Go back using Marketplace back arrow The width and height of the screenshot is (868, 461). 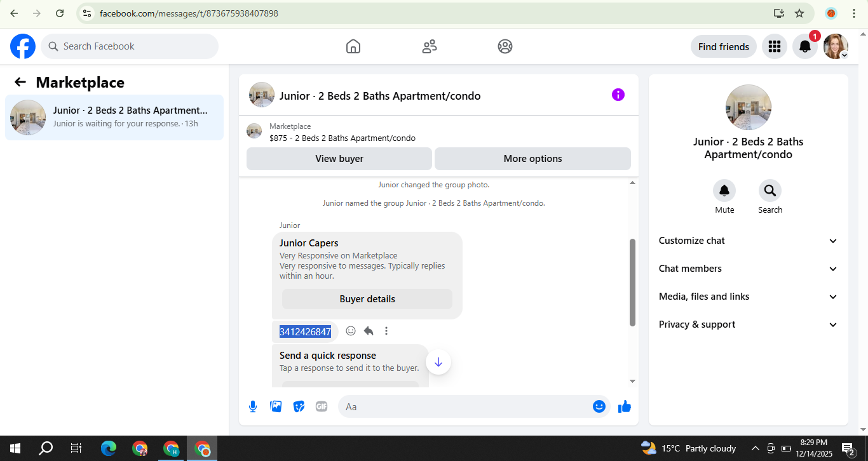tap(20, 82)
